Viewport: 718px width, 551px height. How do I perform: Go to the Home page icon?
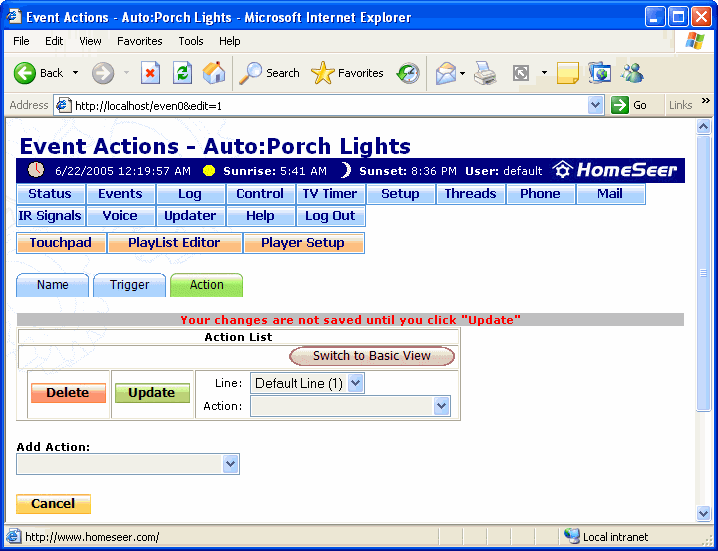214,73
